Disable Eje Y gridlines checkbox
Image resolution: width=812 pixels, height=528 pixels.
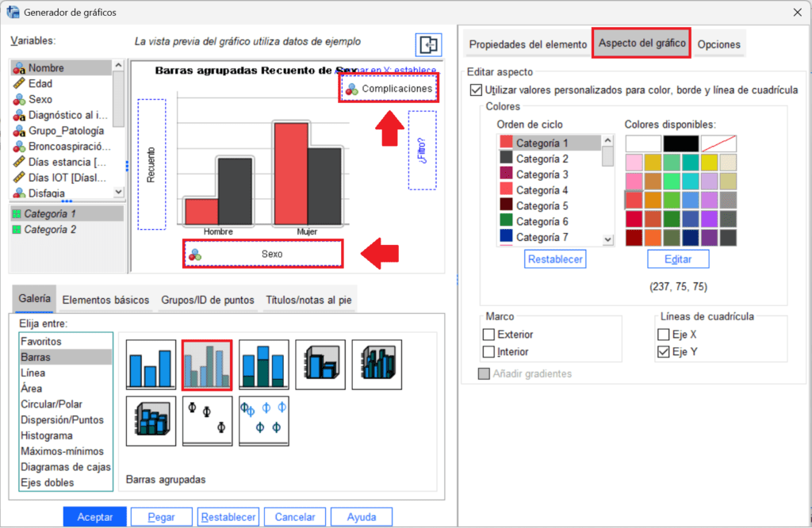tap(664, 352)
